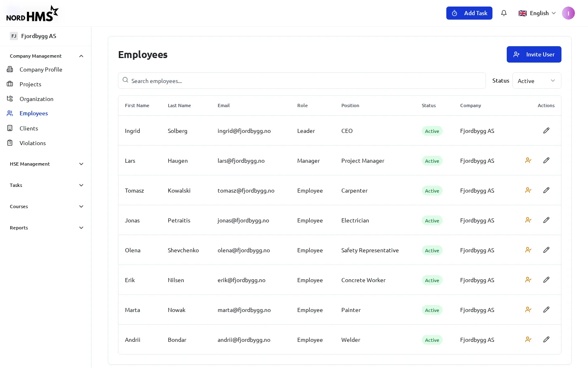
Task: Edit Olena Shevchenko's employee record
Action: tap(546, 250)
